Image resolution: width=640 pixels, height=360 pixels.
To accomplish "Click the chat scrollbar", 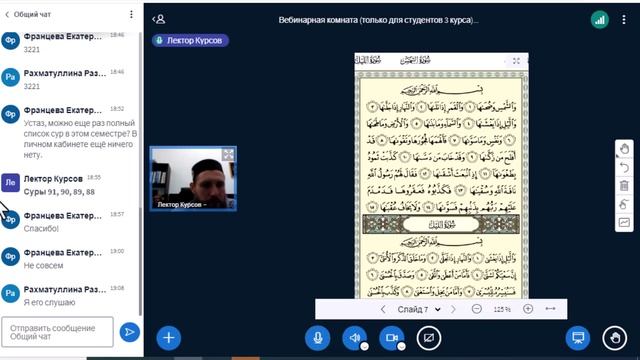I will [x=141, y=261].
